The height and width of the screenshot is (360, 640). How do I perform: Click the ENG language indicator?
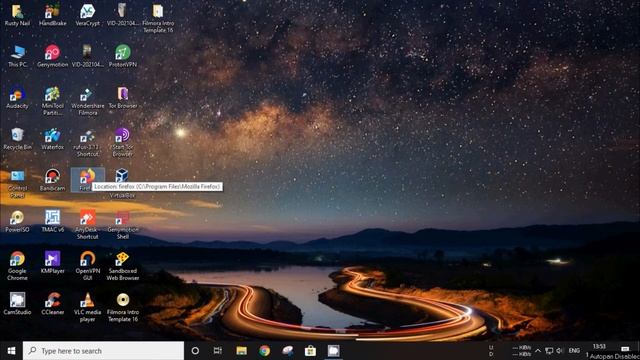(x=574, y=351)
